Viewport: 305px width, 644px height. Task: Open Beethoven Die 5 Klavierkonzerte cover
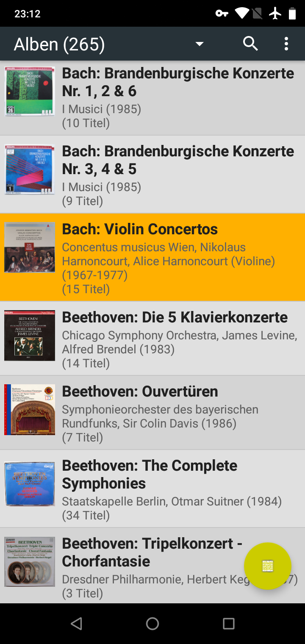click(30, 336)
